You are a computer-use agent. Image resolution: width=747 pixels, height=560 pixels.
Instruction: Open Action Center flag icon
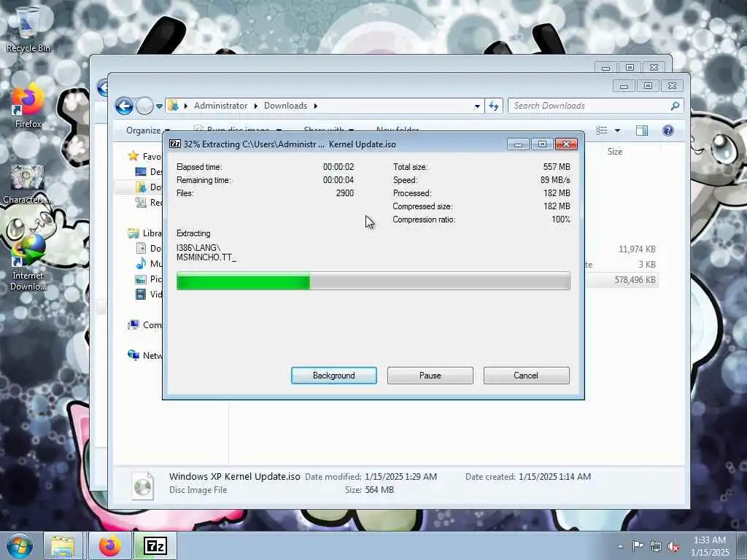coord(637,545)
